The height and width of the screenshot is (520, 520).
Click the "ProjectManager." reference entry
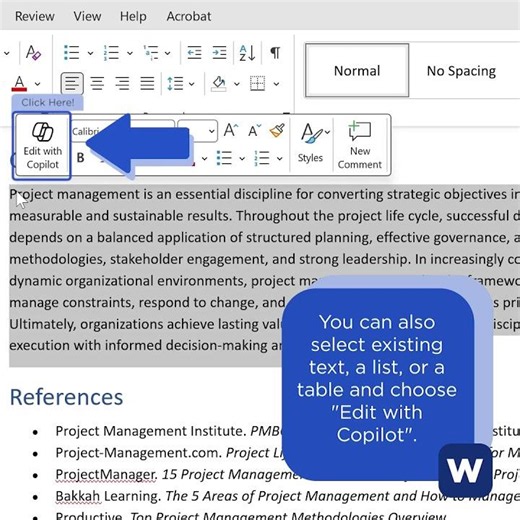[x=107, y=474]
